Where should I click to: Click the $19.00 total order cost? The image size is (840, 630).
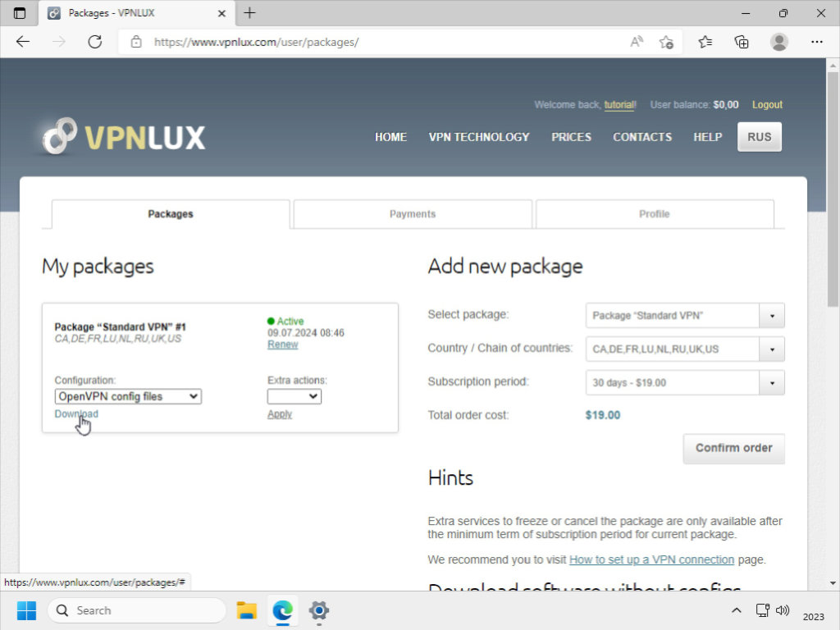pos(603,415)
